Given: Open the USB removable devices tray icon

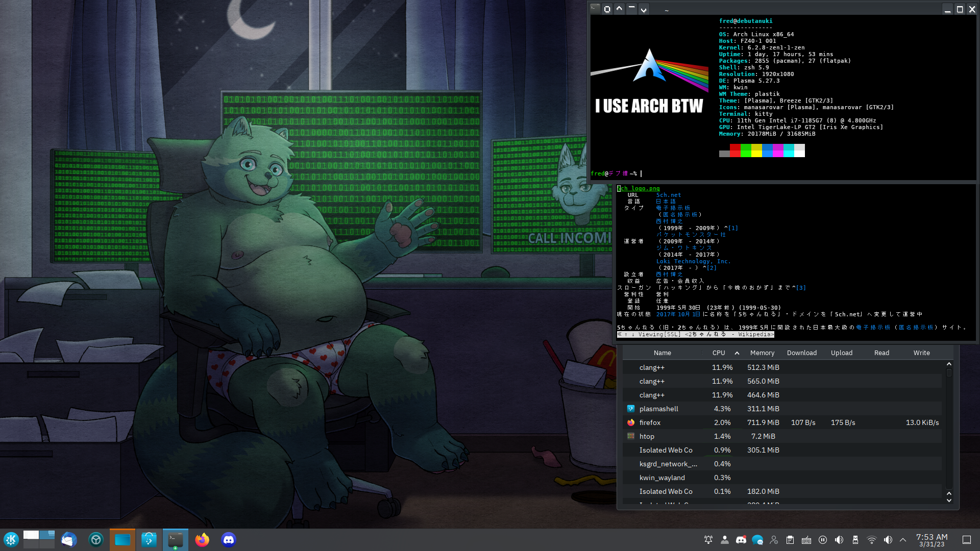Looking at the screenshot, I should 855,540.
